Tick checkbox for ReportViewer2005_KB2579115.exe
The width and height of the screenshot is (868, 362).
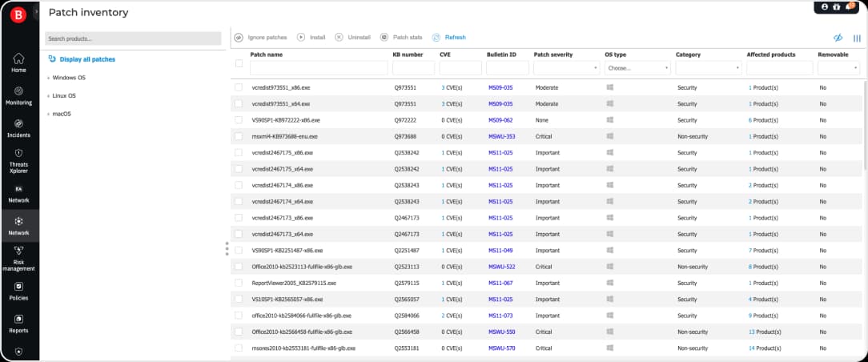pyautogui.click(x=239, y=283)
